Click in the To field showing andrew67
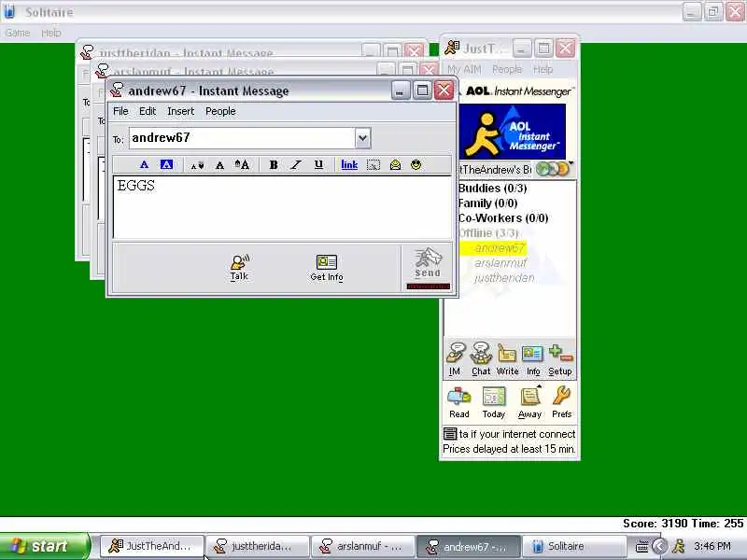This screenshot has width=747, height=560. [x=242, y=138]
